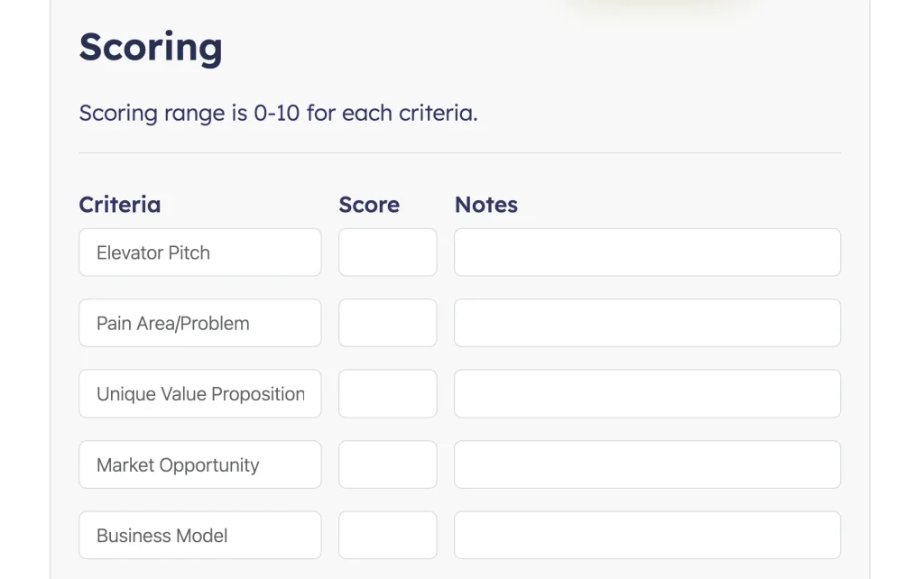Image resolution: width=924 pixels, height=579 pixels.
Task: Click the Notes field for Market Opportunity
Action: click(x=647, y=464)
